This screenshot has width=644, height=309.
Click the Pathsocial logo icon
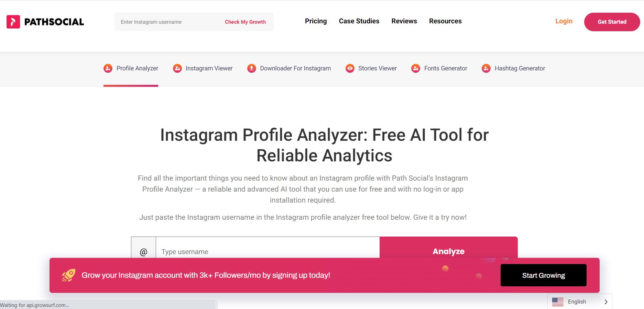pyautogui.click(x=13, y=22)
